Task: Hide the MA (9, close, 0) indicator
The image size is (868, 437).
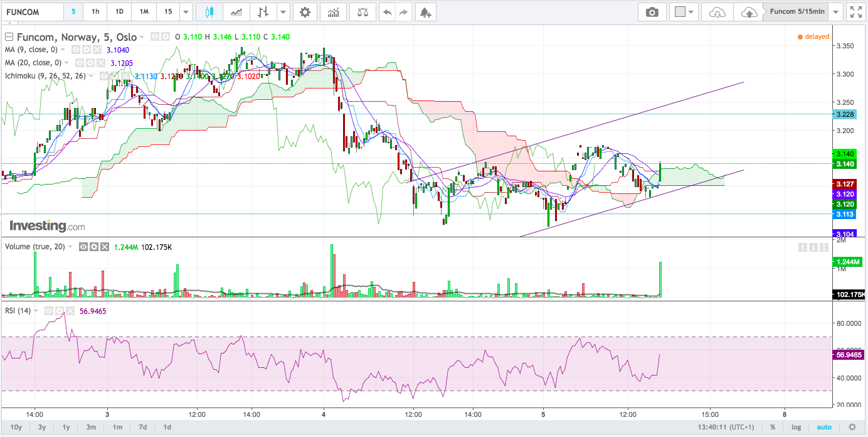Action: coord(75,50)
